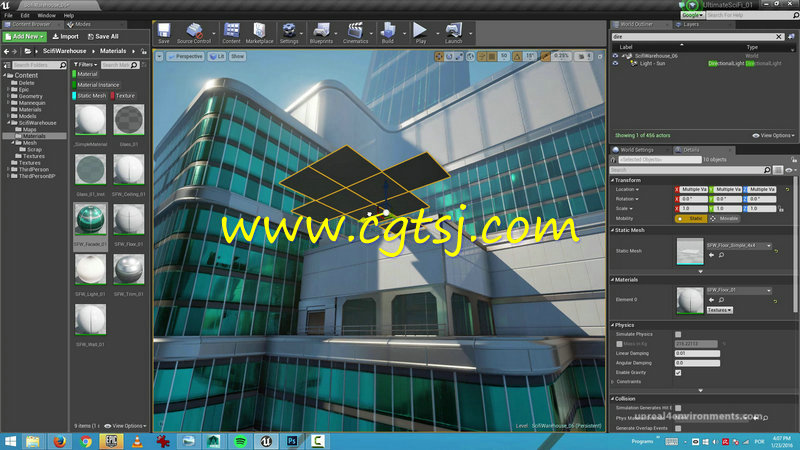Screen dimensions: 800x450
Task: Toggle rotation snap angle icon
Action: coord(517,56)
